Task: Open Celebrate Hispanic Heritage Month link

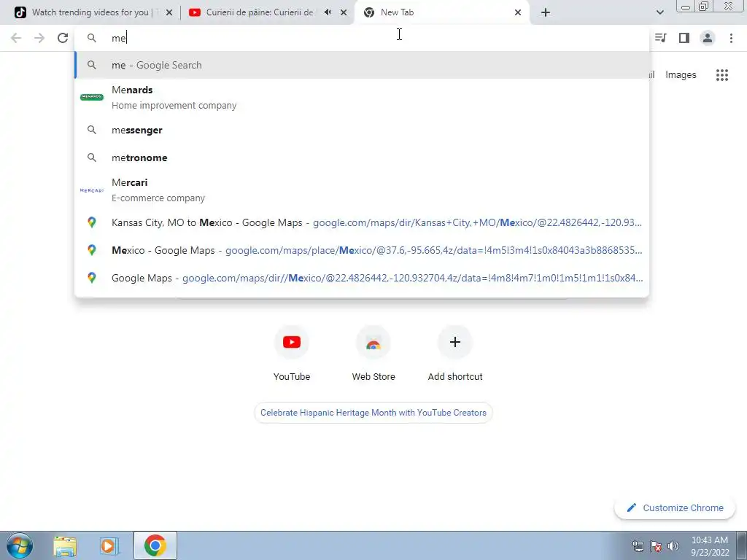Action: tap(373, 413)
